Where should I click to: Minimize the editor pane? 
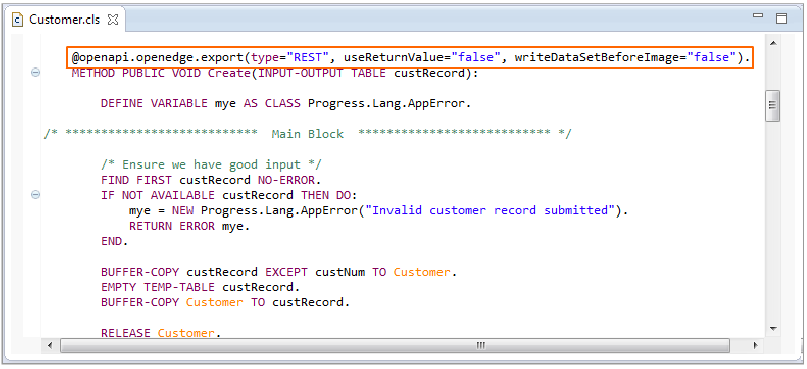tap(758, 16)
